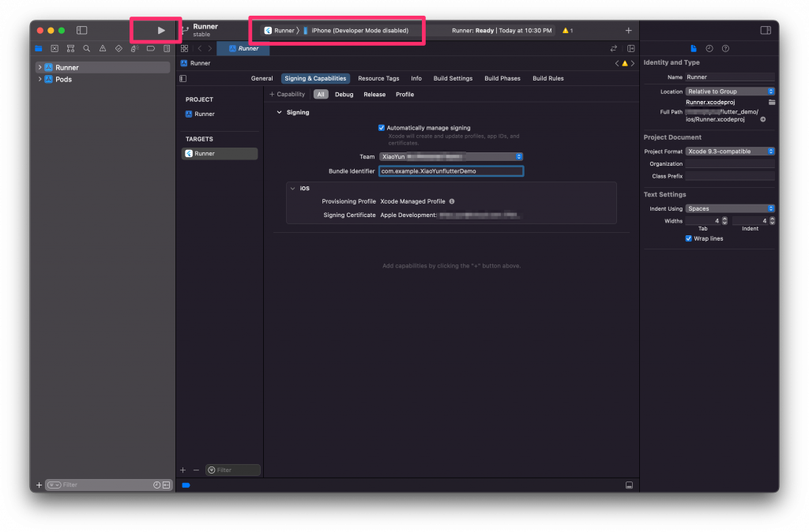
Task: Switch to the Build Settings tab
Action: pyautogui.click(x=453, y=78)
